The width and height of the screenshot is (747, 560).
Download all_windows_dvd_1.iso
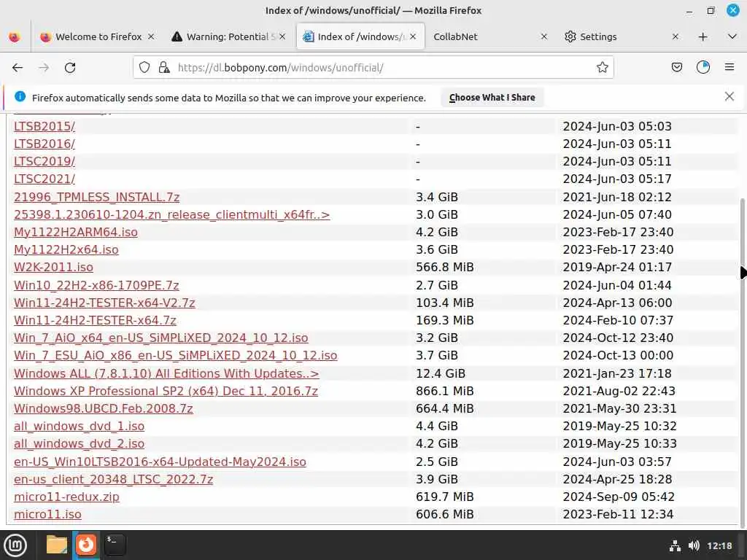tap(79, 426)
